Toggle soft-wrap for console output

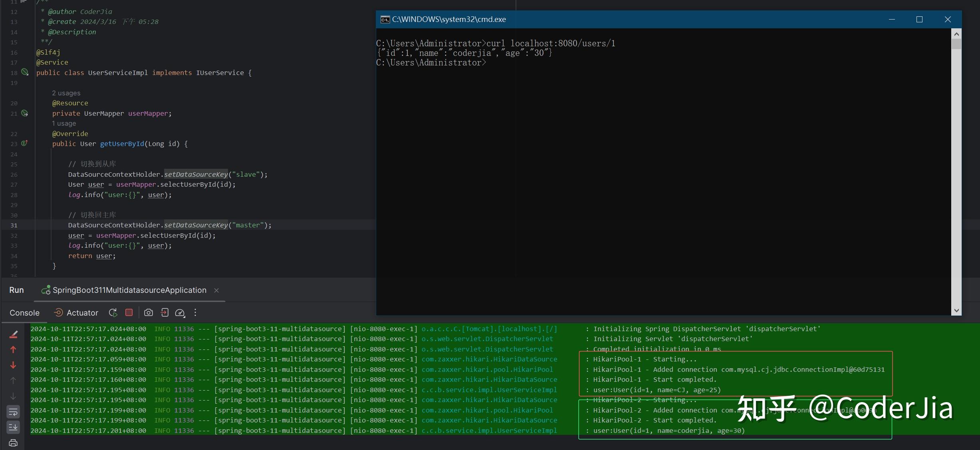click(x=13, y=411)
